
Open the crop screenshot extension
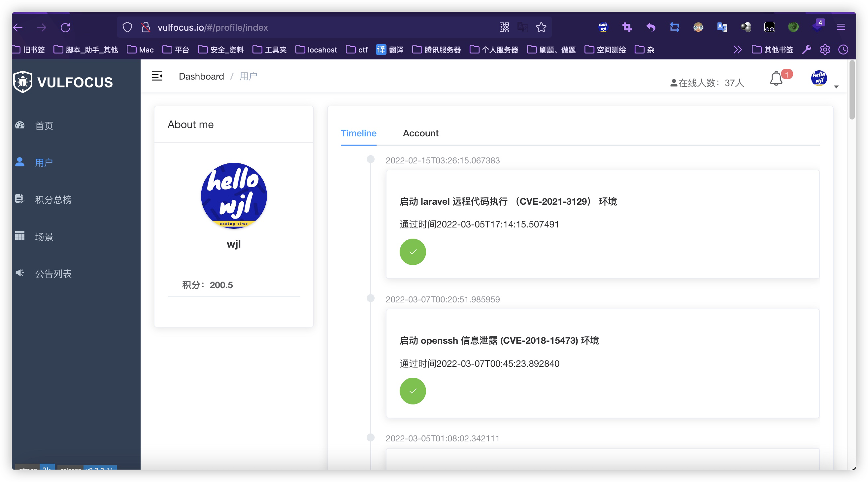click(627, 27)
